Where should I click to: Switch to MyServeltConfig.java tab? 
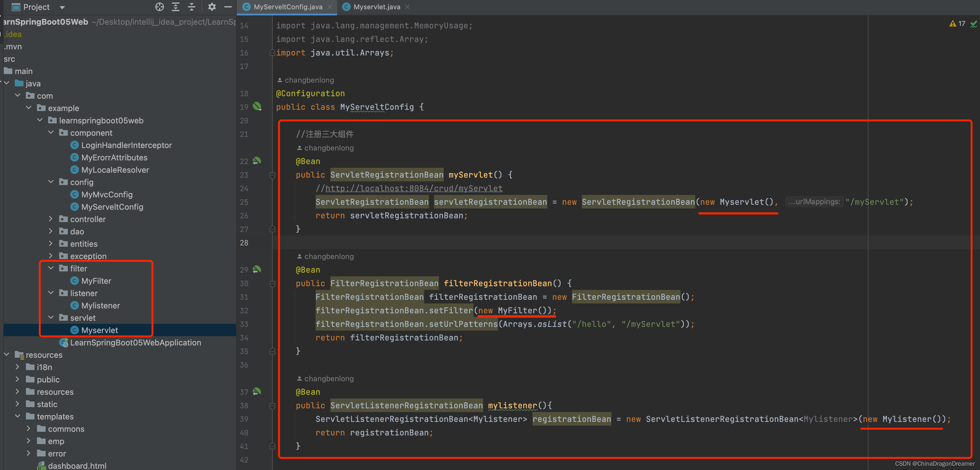pyautogui.click(x=288, y=7)
